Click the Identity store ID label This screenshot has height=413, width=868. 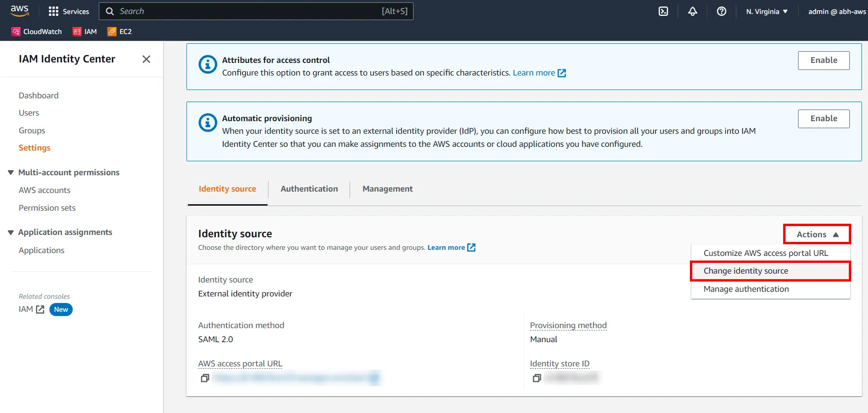tap(559, 364)
